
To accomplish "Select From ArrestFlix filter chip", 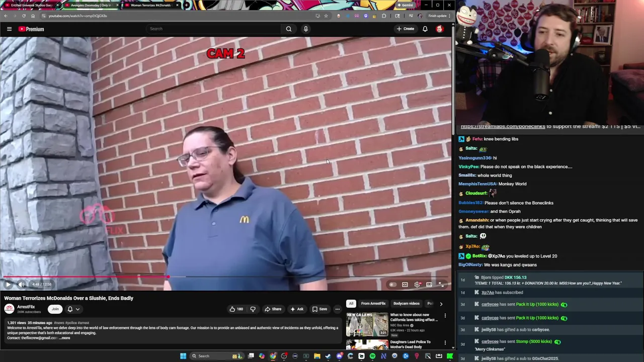I will pyautogui.click(x=373, y=304).
